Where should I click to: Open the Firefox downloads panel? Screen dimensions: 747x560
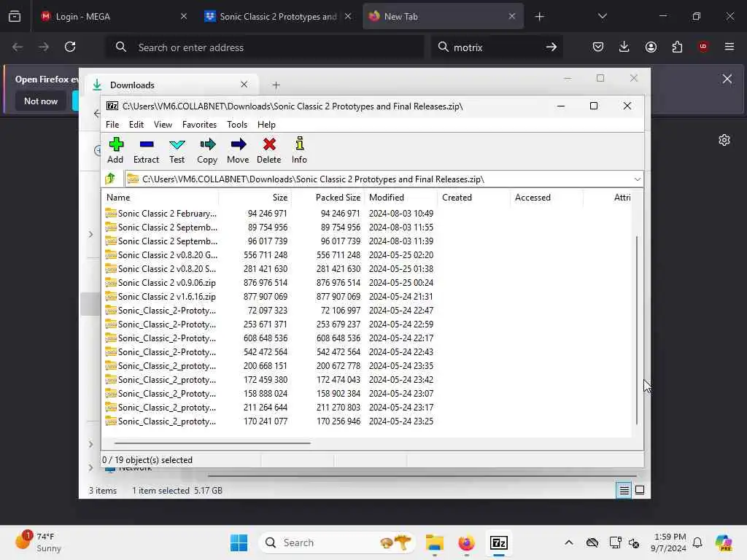pos(624,47)
